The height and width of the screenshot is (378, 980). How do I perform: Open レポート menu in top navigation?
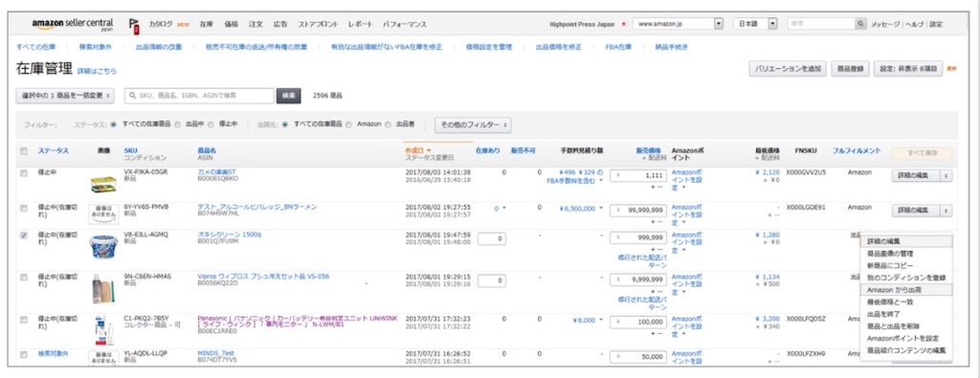(360, 24)
